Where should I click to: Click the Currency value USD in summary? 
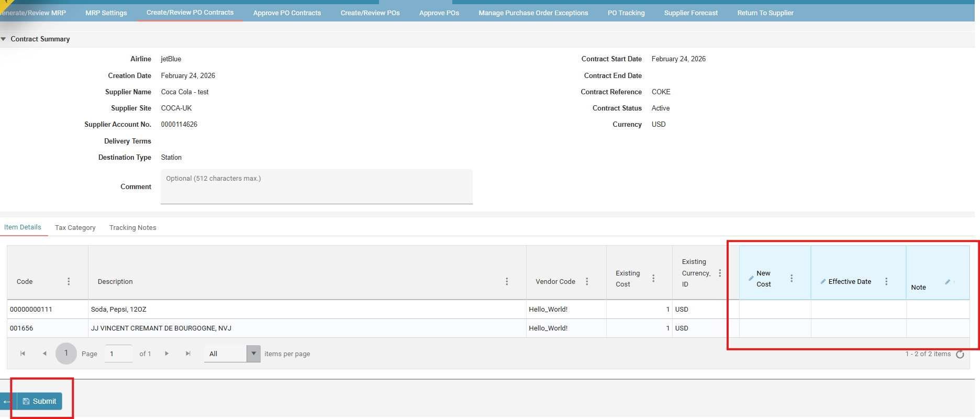[x=659, y=124]
